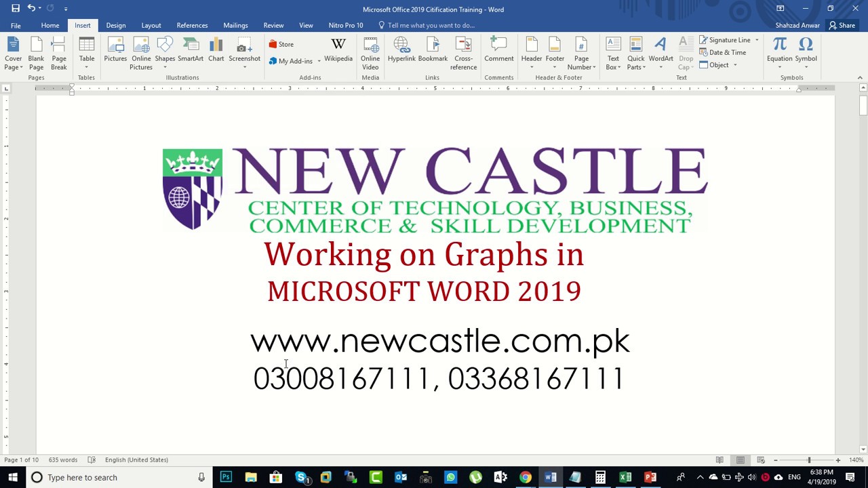This screenshot has width=868, height=488.
Task: Open the Undo history dropdown arrow
Action: (x=39, y=9)
